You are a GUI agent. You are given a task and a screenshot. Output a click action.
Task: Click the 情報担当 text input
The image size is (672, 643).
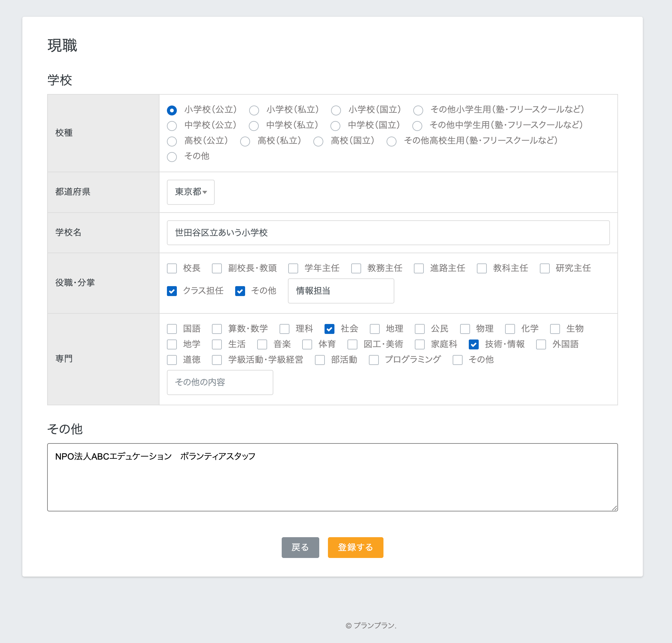click(341, 291)
